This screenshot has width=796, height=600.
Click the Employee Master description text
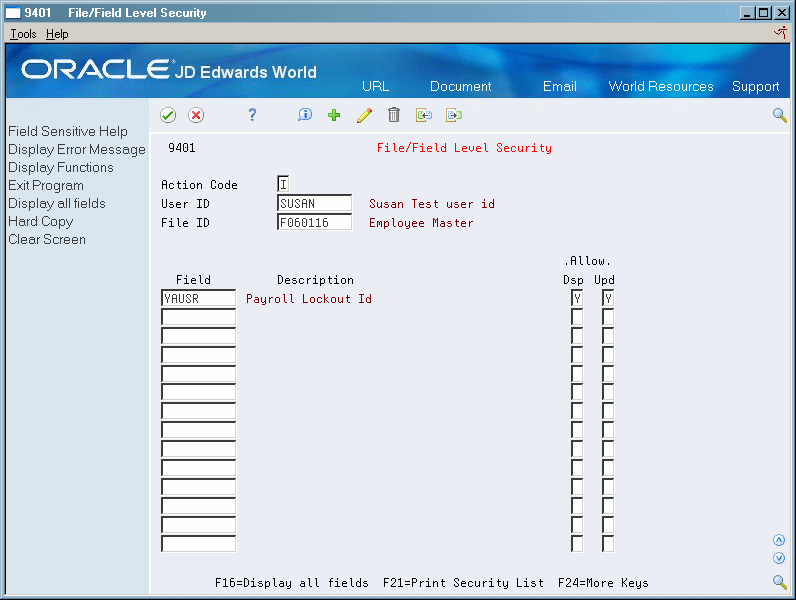tap(421, 223)
